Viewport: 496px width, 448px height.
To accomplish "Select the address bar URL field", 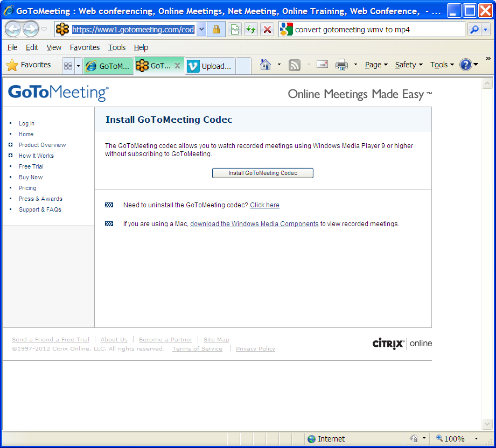I will pos(133,30).
